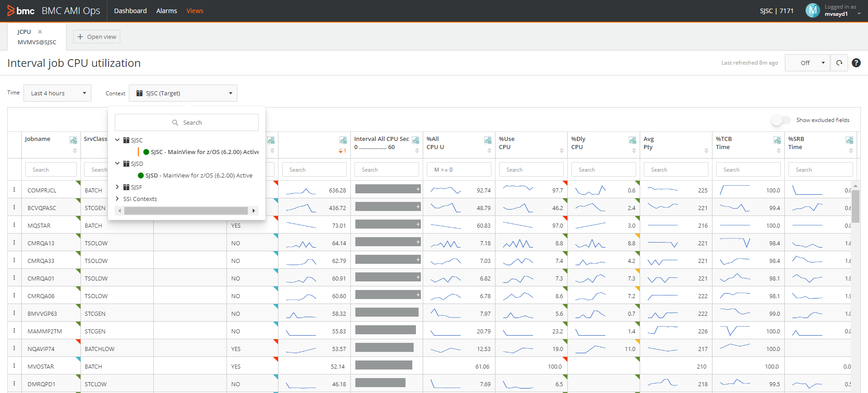Open row menu for MAMMP2TM

pos(14,331)
